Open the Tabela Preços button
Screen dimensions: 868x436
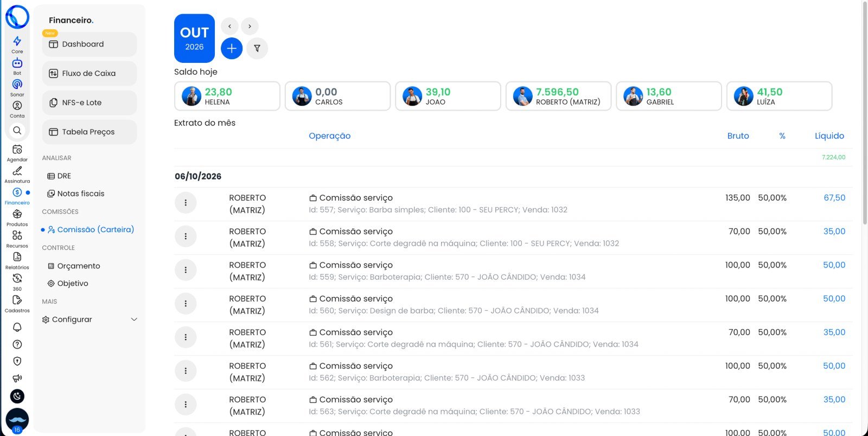[90, 132]
